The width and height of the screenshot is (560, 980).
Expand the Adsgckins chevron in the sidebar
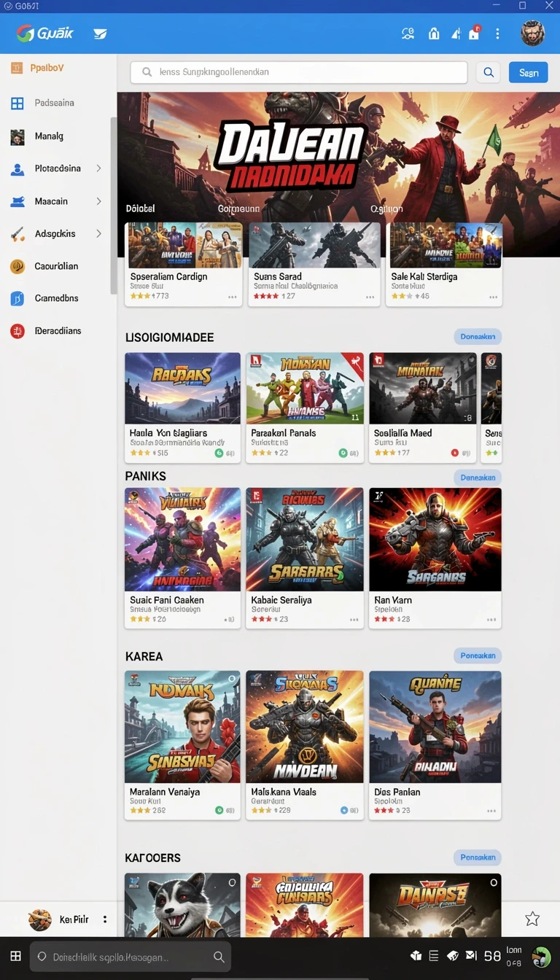(98, 233)
